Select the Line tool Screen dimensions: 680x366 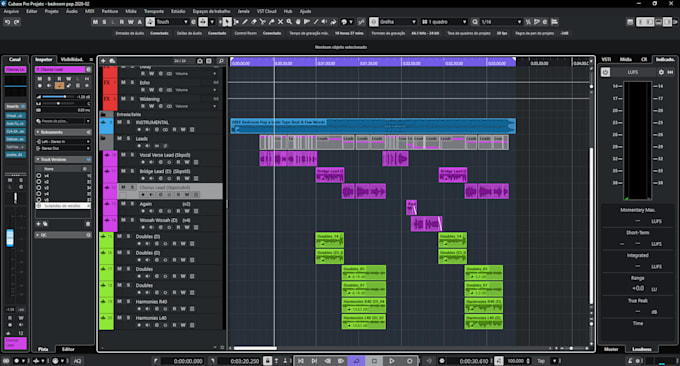click(x=316, y=22)
